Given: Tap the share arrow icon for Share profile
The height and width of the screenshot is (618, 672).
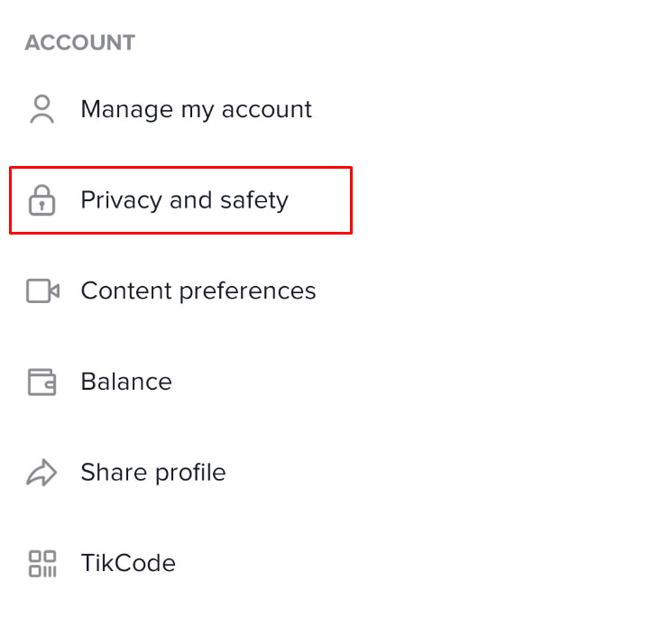Looking at the screenshot, I should point(41,473).
